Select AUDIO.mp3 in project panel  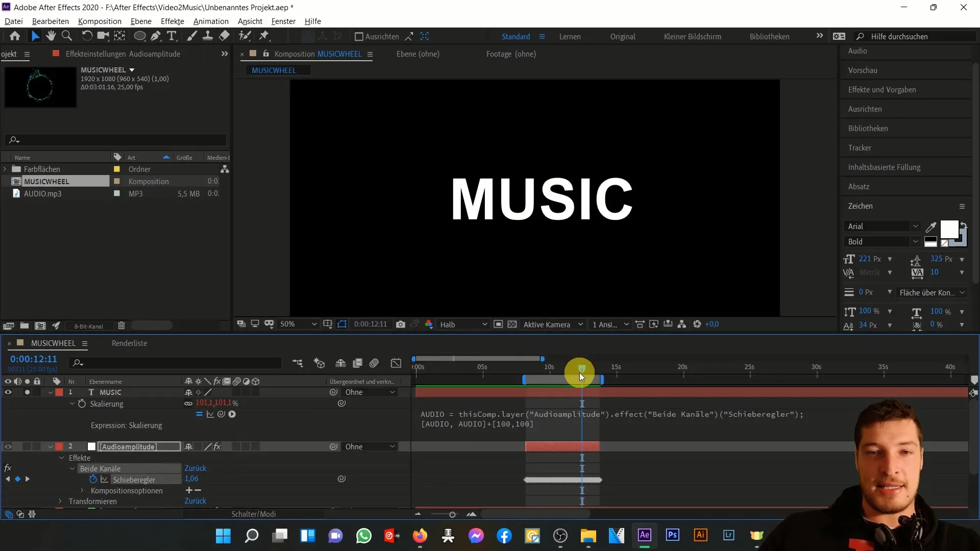point(42,194)
